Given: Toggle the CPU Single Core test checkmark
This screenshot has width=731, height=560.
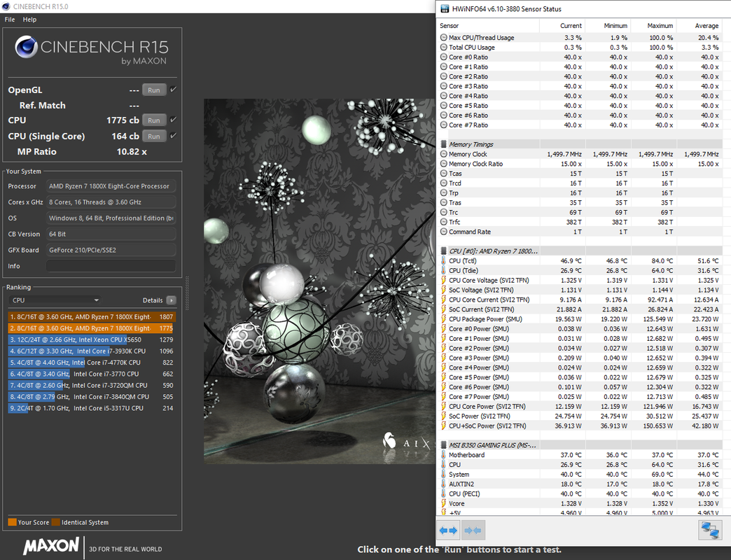Looking at the screenshot, I should click(x=174, y=136).
